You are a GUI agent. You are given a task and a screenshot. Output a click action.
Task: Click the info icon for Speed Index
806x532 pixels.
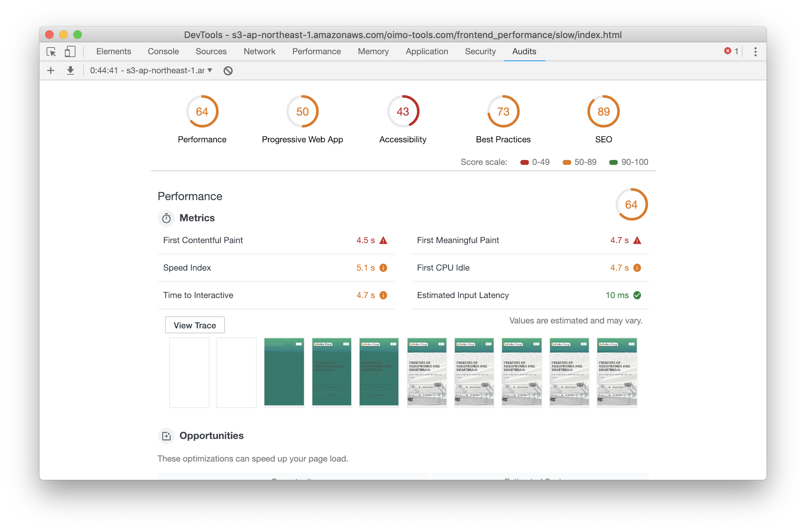click(x=383, y=268)
